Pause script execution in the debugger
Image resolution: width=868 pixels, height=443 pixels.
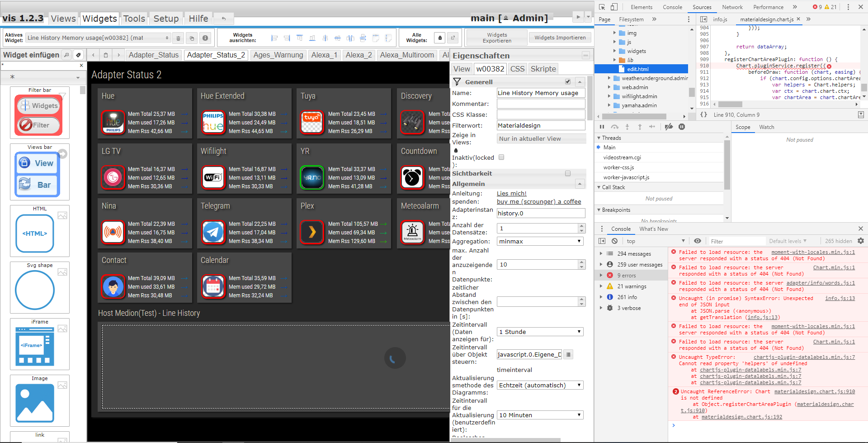[x=602, y=127]
